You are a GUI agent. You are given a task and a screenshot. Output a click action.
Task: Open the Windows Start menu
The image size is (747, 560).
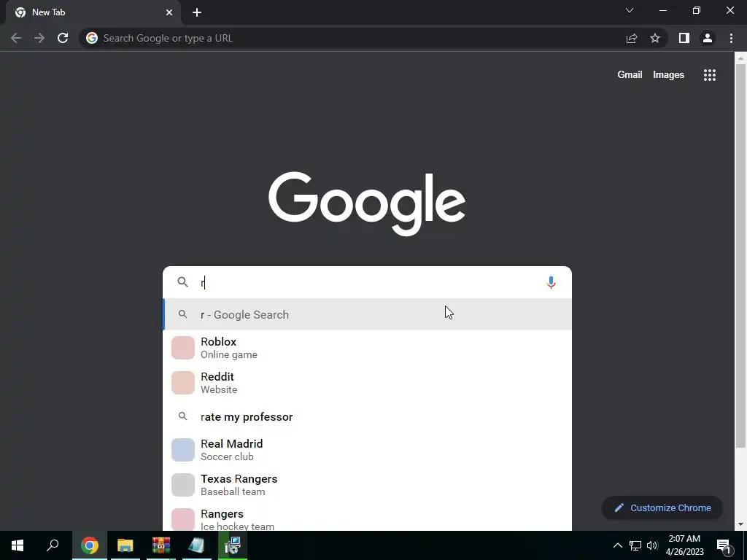pyautogui.click(x=18, y=545)
